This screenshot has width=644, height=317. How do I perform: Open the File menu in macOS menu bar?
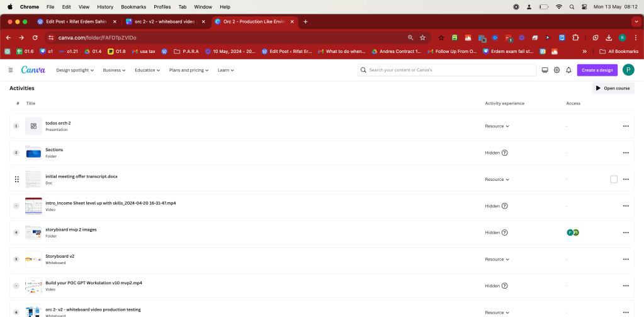click(x=50, y=7)
